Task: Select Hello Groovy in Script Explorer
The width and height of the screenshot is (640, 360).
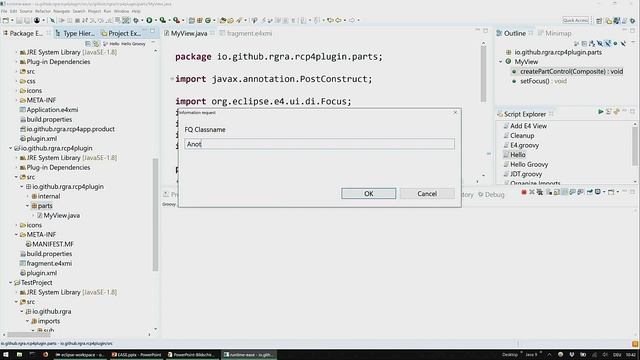Action: 529,164
